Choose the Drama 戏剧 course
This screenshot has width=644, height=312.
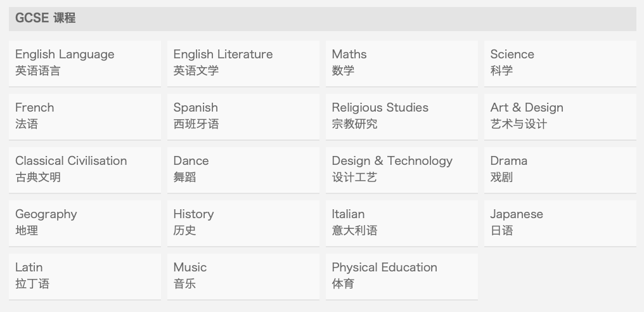(560, 170)
